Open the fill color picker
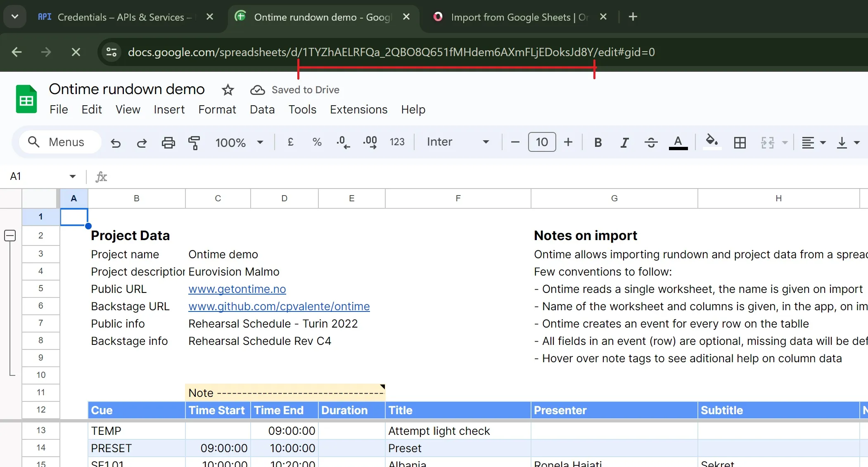This screenshot has width=868, height=467. [711, 142]
